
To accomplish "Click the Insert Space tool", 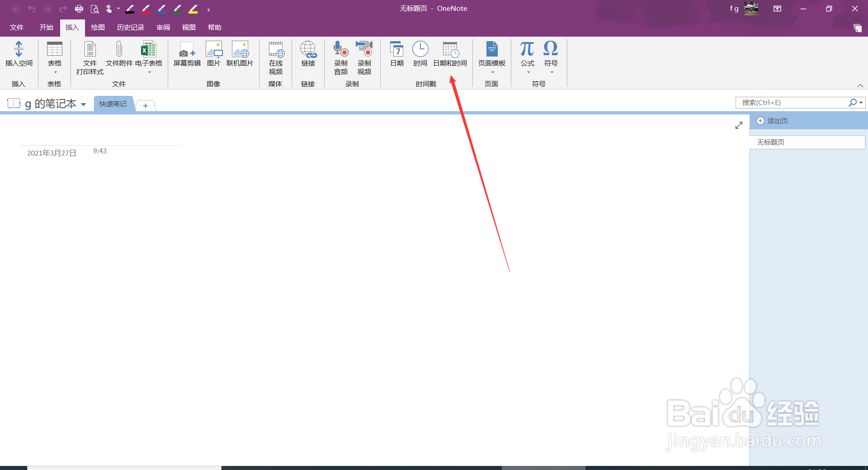I will point(19,54).
